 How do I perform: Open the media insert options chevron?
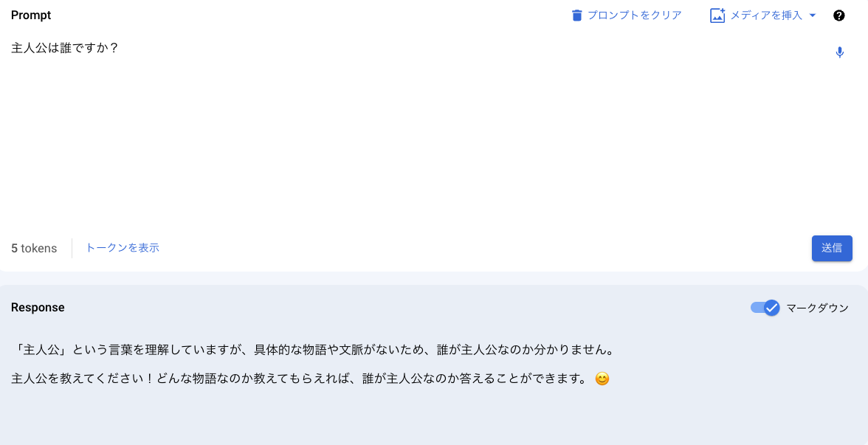point(813,15)
